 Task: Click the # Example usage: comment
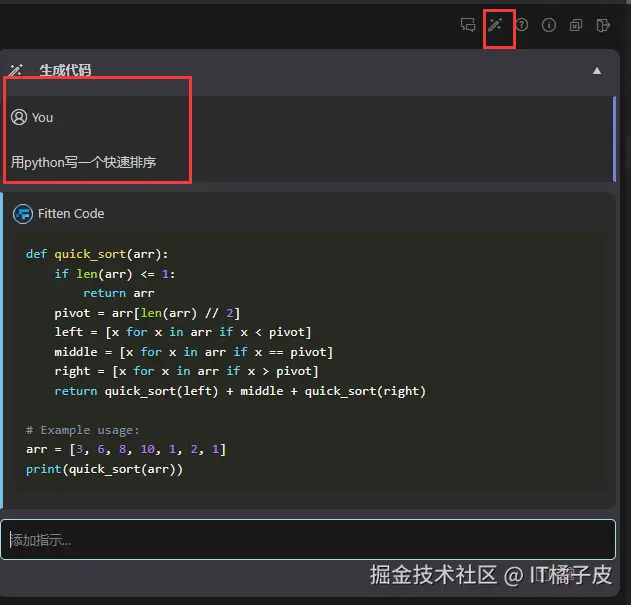pyautogui.click(x=82, y=430)
